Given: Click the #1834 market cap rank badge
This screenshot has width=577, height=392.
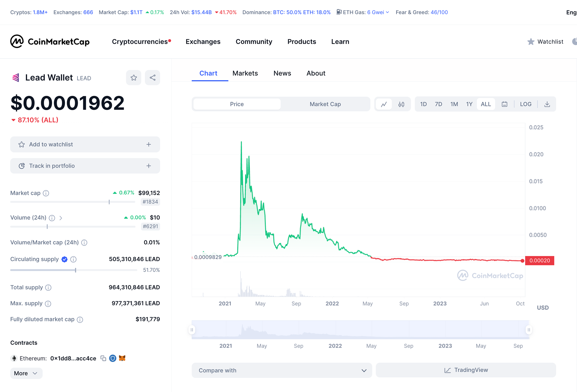Looking at the screenshot, I should (x=150, y=202).
